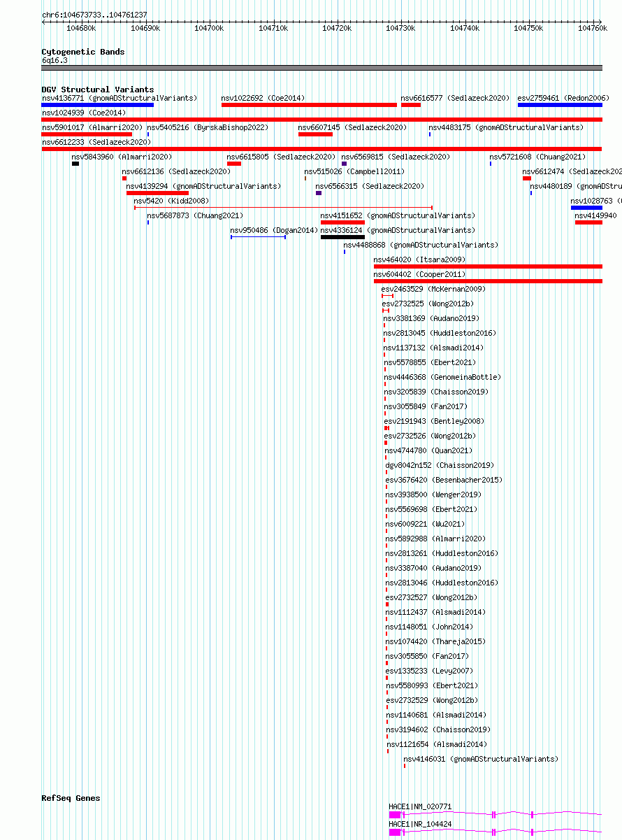Click nsv5405216 (ByrskaBishop2022) label

pyautogui.click(x=208, y=127)
